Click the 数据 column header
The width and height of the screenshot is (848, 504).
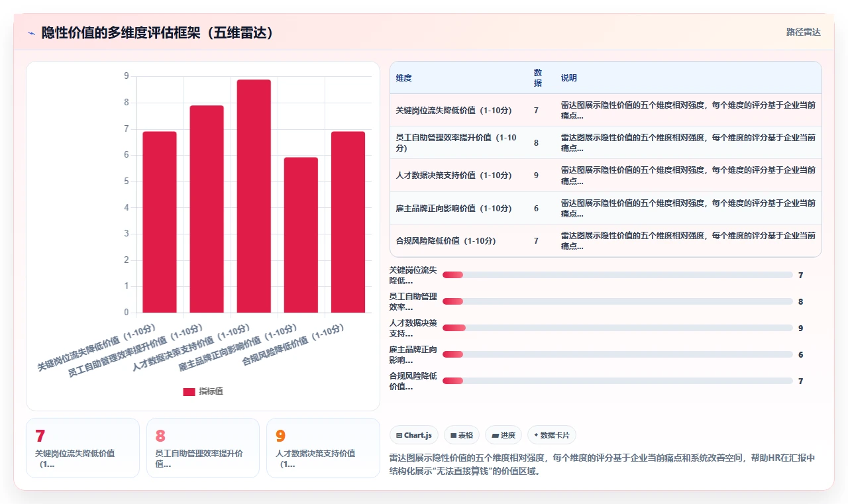pyautogui.click(x=538, y=77)
